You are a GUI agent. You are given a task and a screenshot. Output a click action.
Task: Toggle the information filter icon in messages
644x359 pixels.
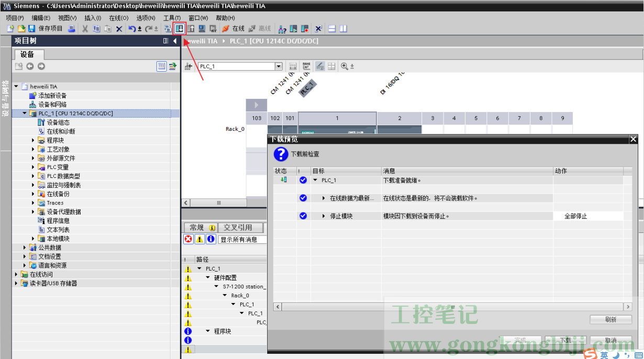210,239
